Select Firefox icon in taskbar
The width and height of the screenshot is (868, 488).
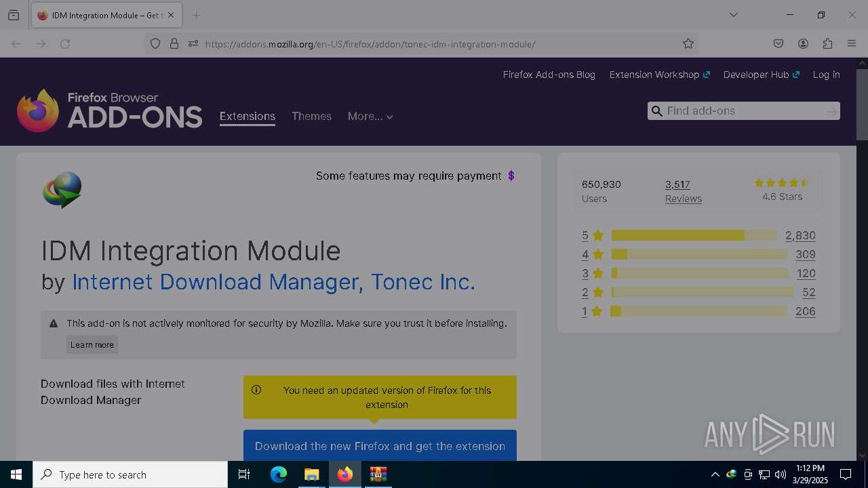[x=345, y=474]
